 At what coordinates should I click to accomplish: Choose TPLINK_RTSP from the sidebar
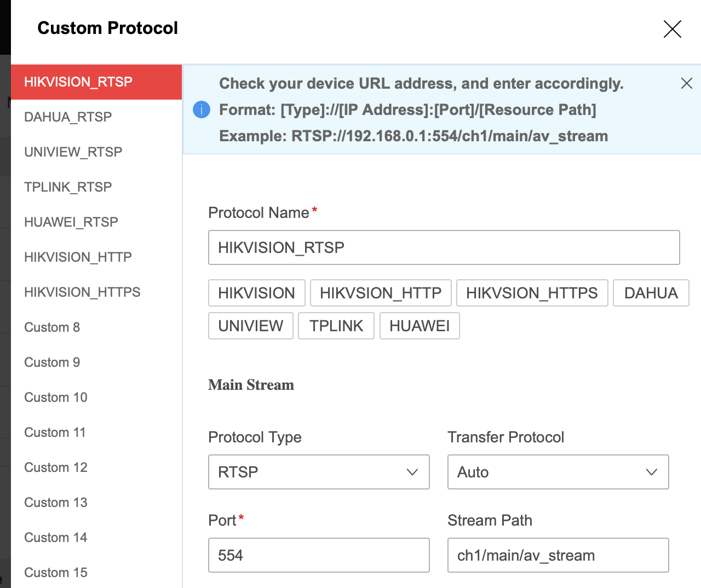(68, 187)
